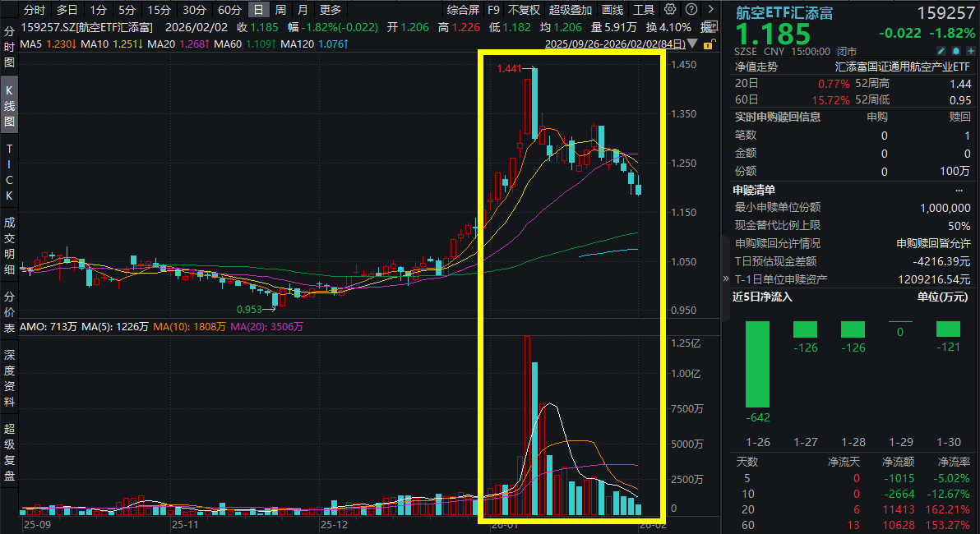
Task: Click the question-mark help icon
Action: tap(691, 10)
